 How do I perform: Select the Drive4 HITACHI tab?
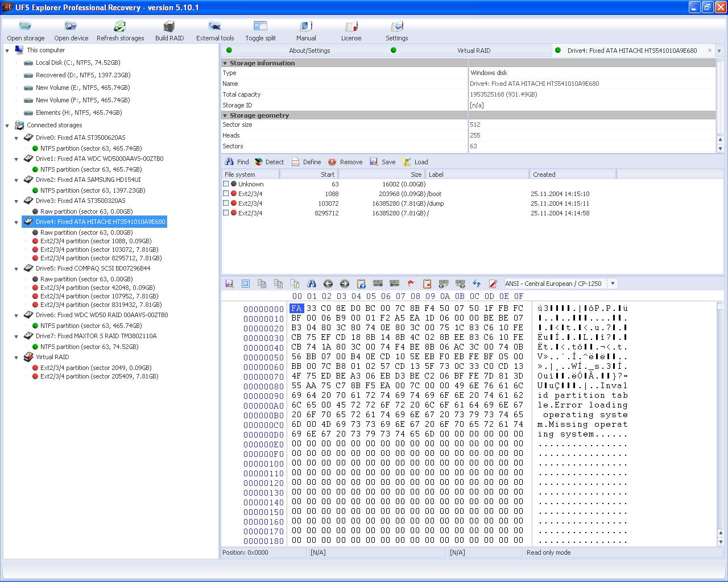(632, 51)
